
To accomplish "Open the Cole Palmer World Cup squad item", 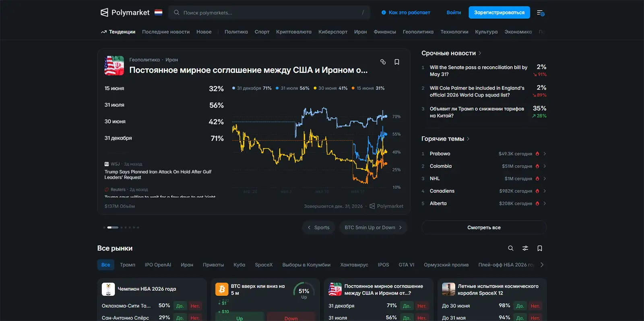I will (484, 91).
